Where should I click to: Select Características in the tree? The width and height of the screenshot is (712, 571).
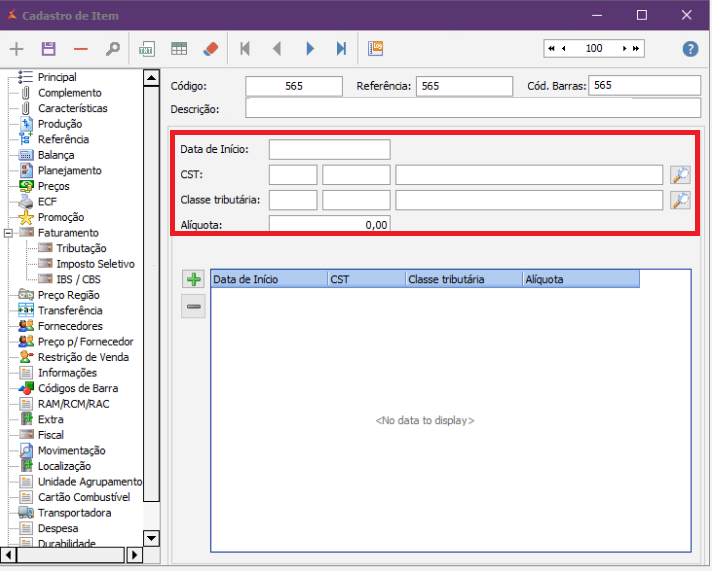pos(73,108)
